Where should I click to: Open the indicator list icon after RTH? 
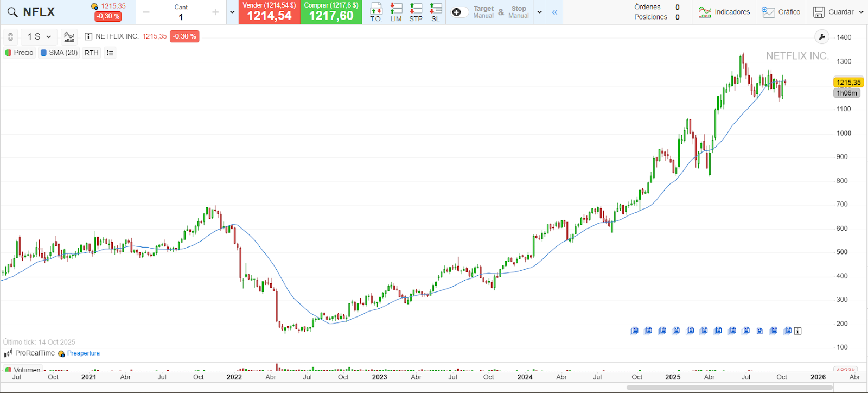click(110, 53)
